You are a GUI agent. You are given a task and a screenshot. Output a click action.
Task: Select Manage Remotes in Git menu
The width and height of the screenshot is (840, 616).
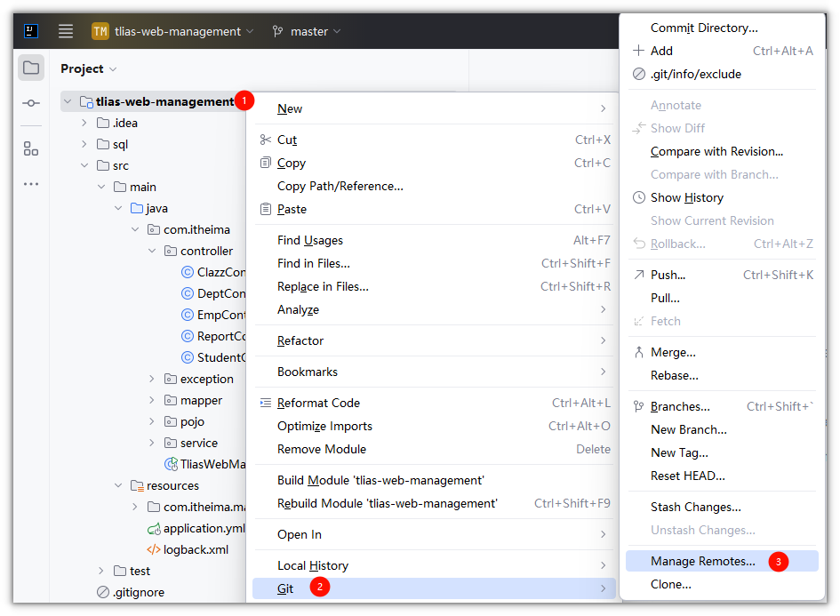[722, 561]
